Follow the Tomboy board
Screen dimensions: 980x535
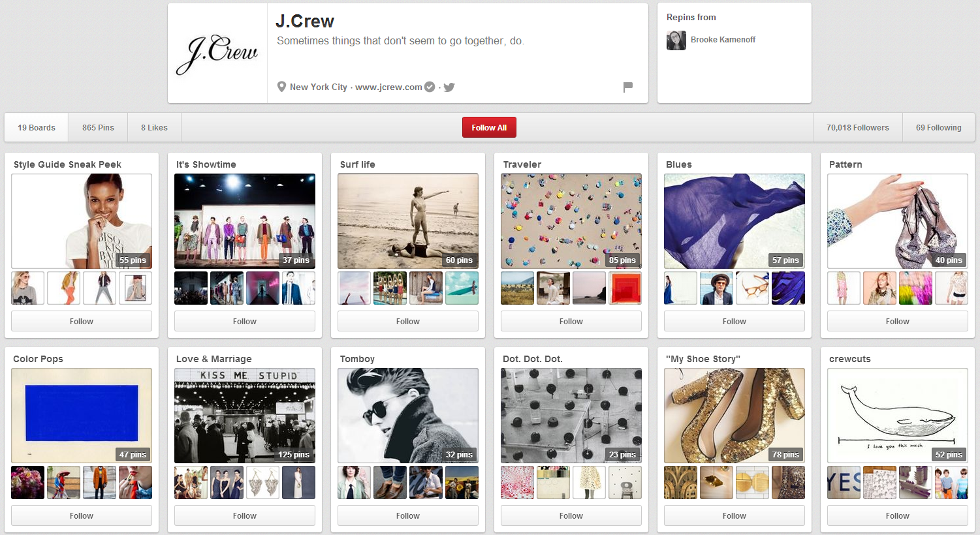[x=408, y=516]
